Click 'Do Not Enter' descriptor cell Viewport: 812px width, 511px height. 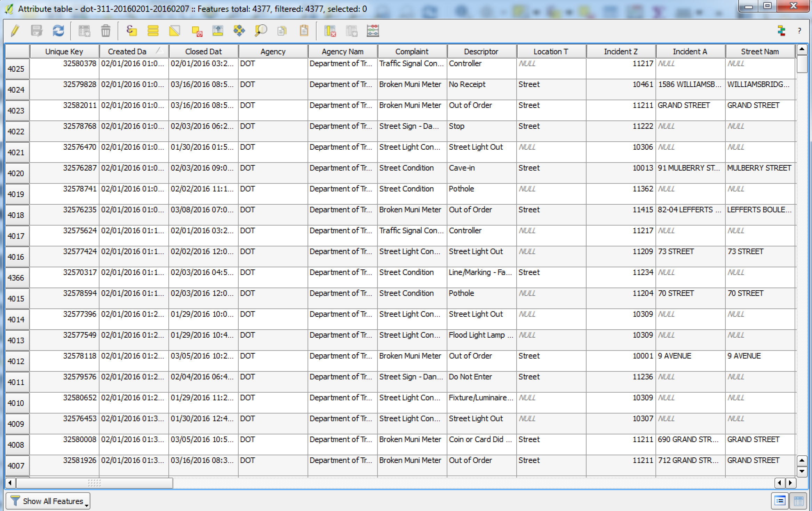(x=482, y=382)
